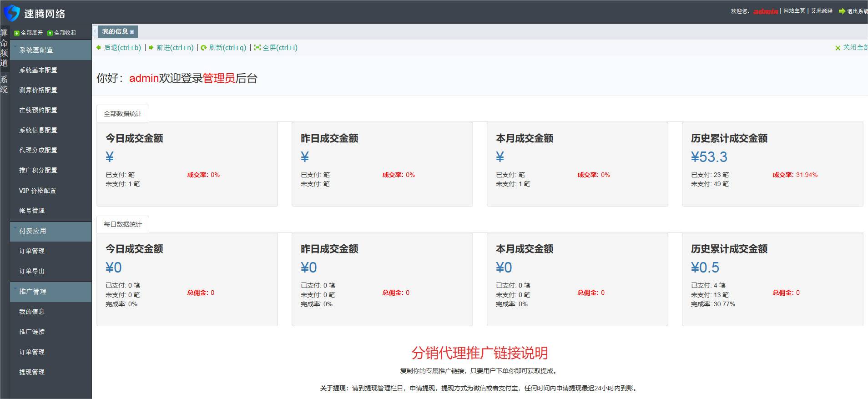Select the 每日数据统计 tab
Screen dimensions: 868x399
click(123, 224)
